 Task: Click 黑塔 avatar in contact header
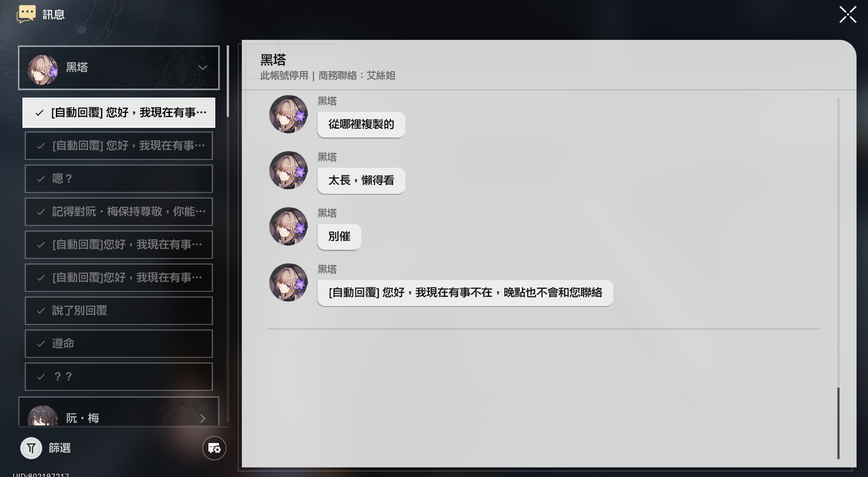tap(43, 69)
